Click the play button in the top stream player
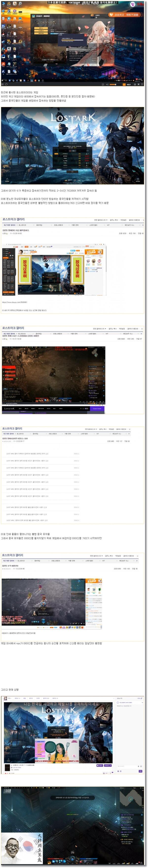Image resolution: width=148 pixels, height=868 pixels. (x=2, y=85)
